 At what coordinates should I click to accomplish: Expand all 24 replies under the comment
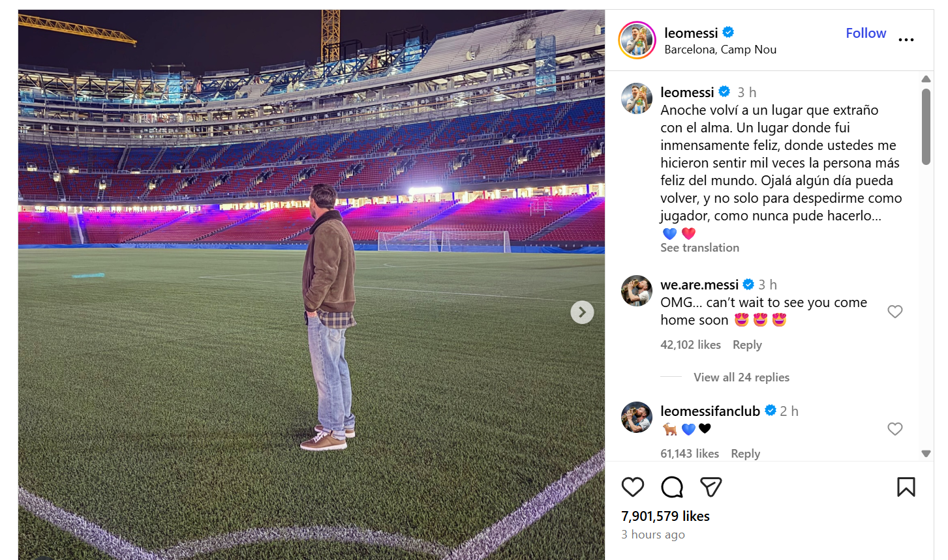coord(741,377)
